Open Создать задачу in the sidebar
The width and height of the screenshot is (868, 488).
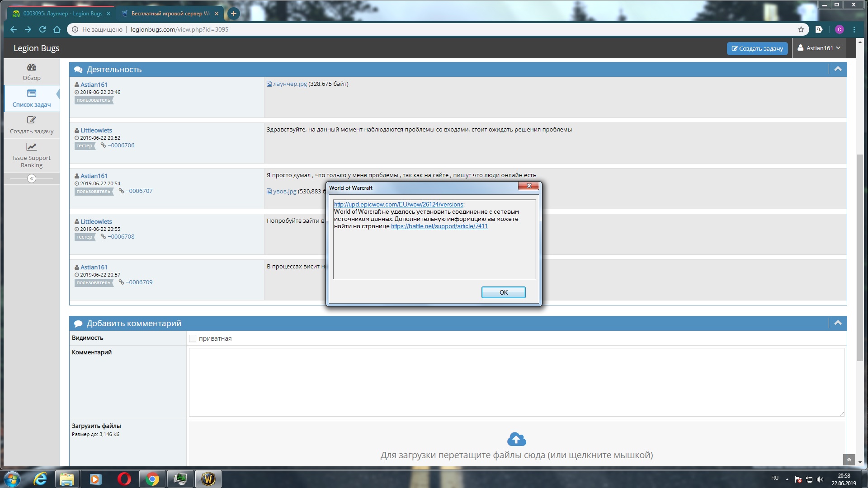click(32, 121)
